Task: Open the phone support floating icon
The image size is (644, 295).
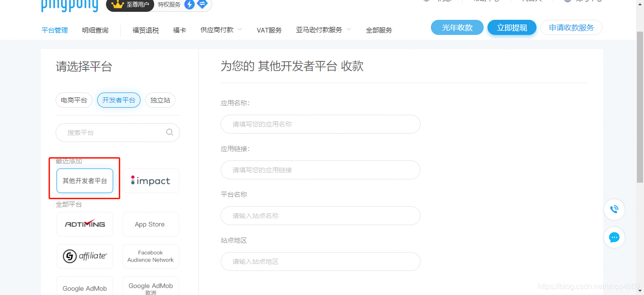Action: pyautogui.click(x=614, y=210)
